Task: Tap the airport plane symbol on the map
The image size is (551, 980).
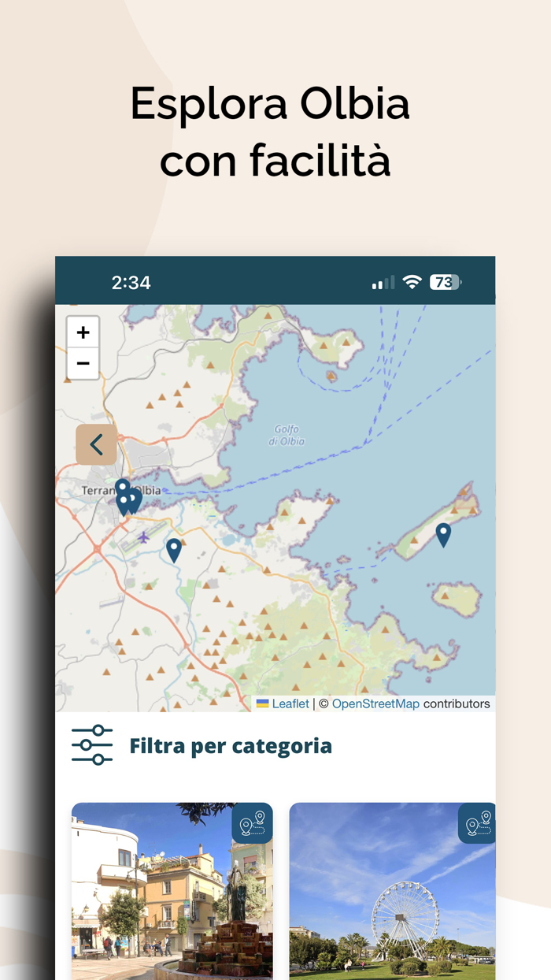Action: click(x=144, y=537)
